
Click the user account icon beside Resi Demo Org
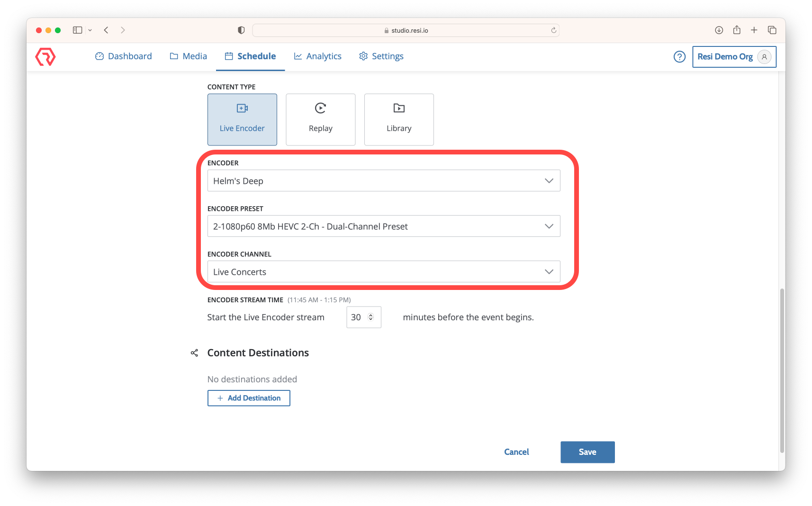click(x=764, y=56)
